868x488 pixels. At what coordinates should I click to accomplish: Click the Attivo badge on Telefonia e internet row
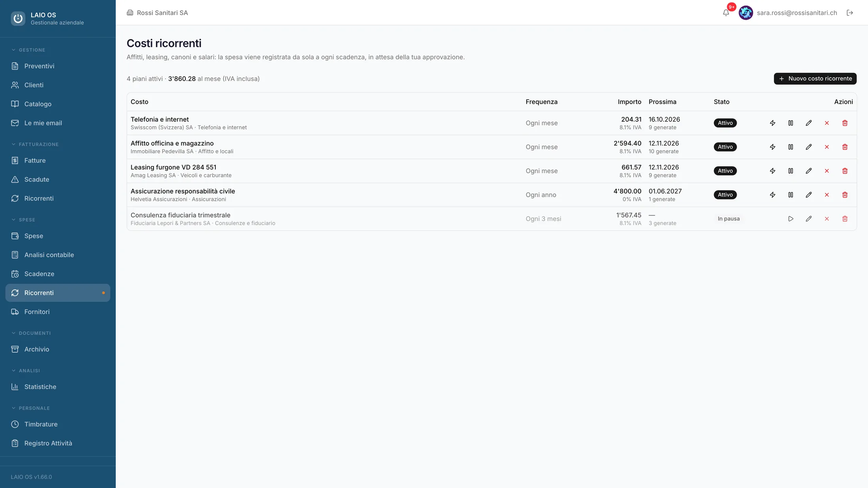(x=725, y=123)
